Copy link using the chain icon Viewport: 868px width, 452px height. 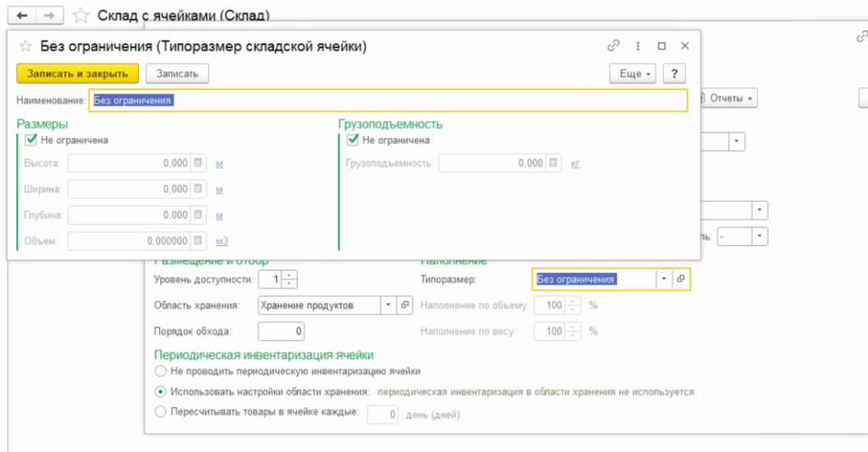[614, 46]
